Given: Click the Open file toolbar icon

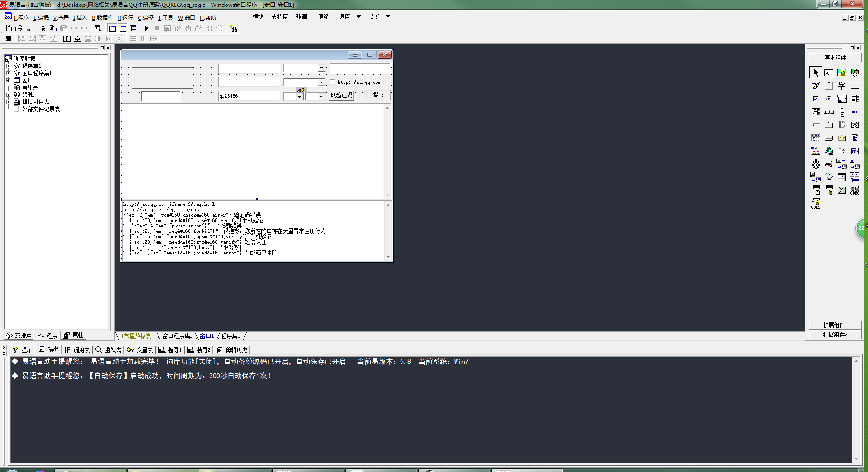Looking at the screenshot, I should point(19,28).
